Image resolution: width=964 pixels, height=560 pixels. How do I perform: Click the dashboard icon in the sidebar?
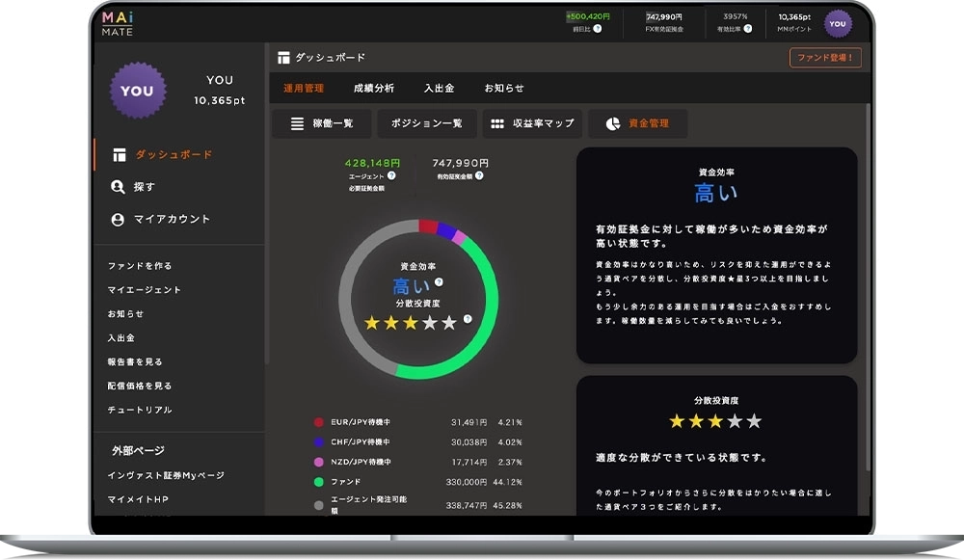tap(119, 155)
